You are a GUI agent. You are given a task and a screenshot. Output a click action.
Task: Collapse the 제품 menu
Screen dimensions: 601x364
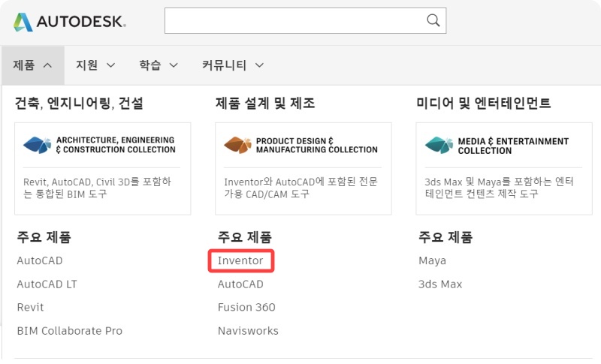click(33, 65)
